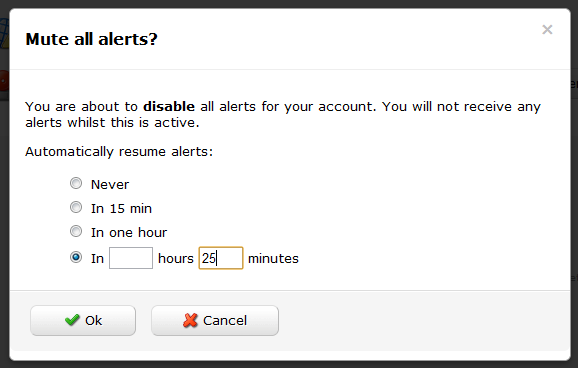578x368 pixels.
Task: Click the Automatically resume alerts heading
Action: [x=119, y=152]
